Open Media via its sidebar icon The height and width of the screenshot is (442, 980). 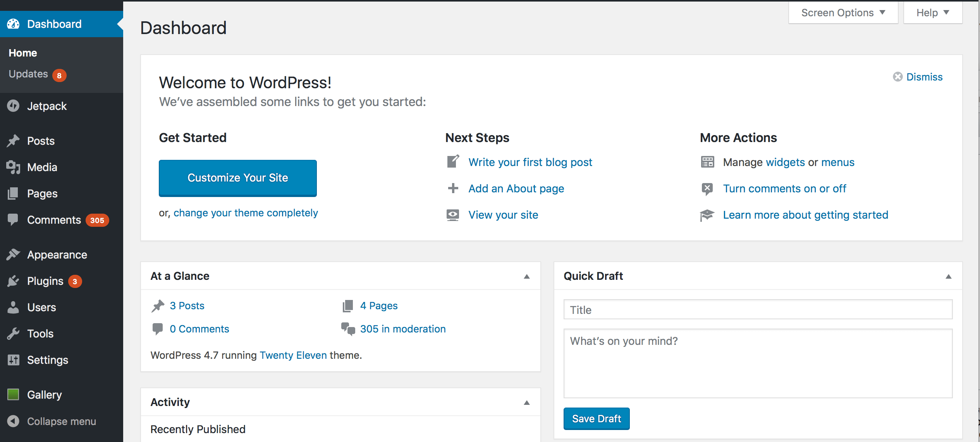click(13, 167)
